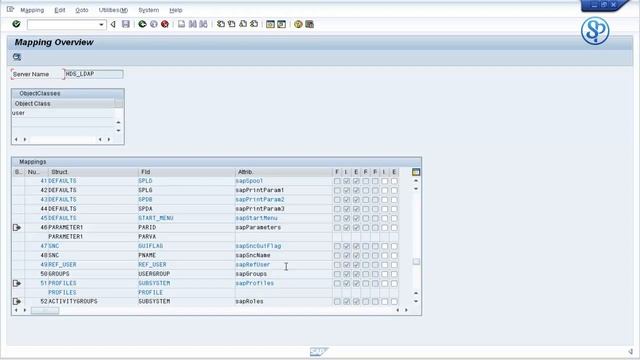Click Mappings vertical scrollbar thumb

[x=416, y=262]
